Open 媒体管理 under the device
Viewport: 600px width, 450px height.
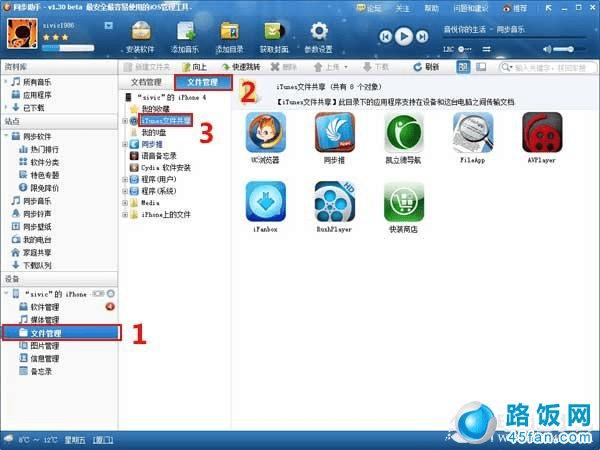point(44,320)
